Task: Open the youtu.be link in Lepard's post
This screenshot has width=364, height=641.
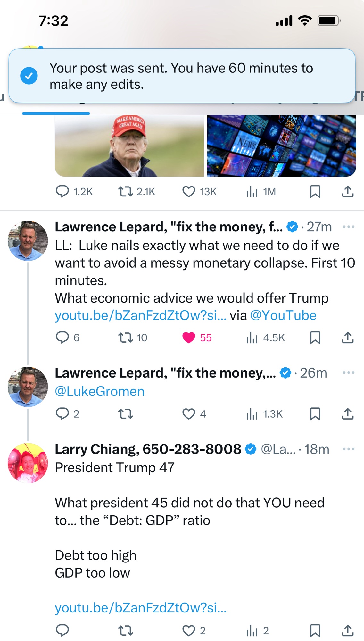Action: tap(140, 315)
